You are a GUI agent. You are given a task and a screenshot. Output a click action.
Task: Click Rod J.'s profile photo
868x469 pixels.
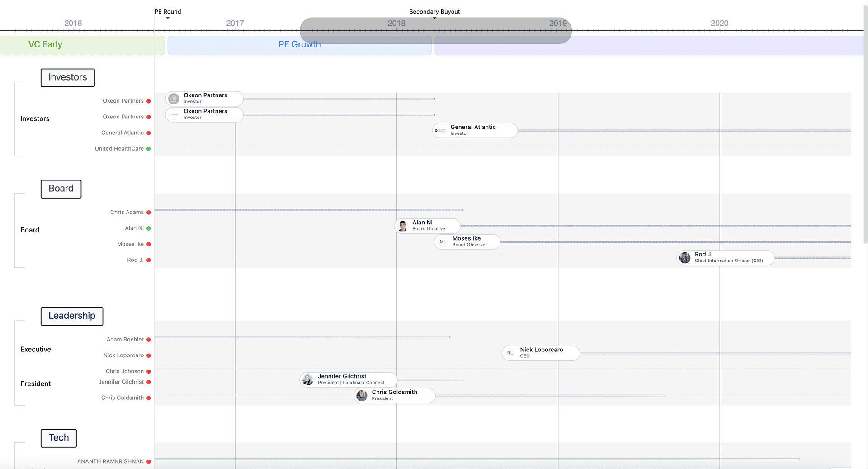(685, 258)
